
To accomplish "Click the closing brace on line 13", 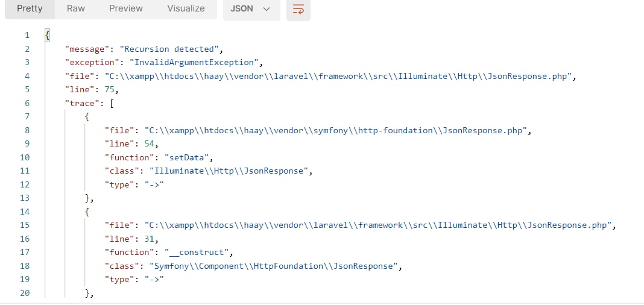I will pyautogui.click(x=87, y=198).
